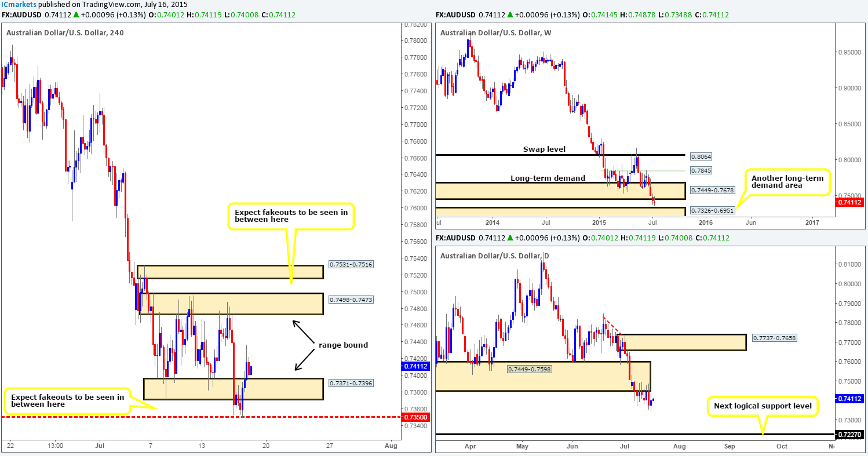The height and width of the screenshot is (456, 868).
Task: Select the 0.7449-0.7598 zone label on the daily chart
Action: pos(529,369)
